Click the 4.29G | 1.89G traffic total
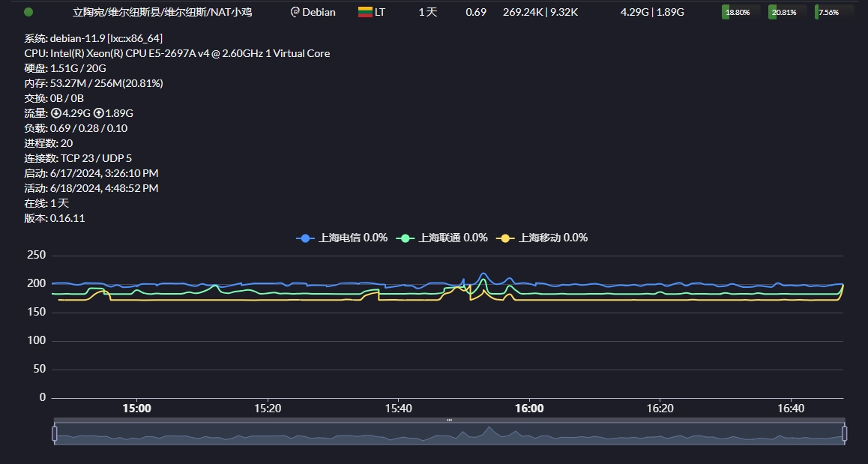The width and height of the screenshot is (868, 464). 652,12
